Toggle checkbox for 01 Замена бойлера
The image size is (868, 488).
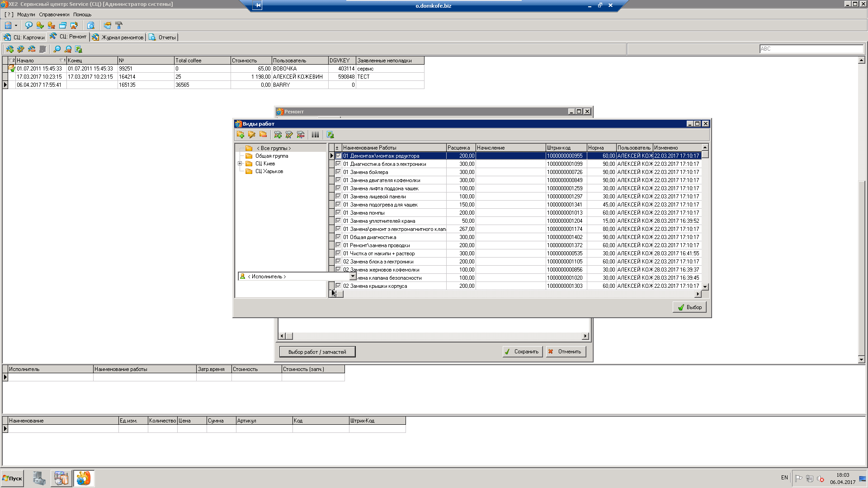pyautogui.click(x=338, y=172)
